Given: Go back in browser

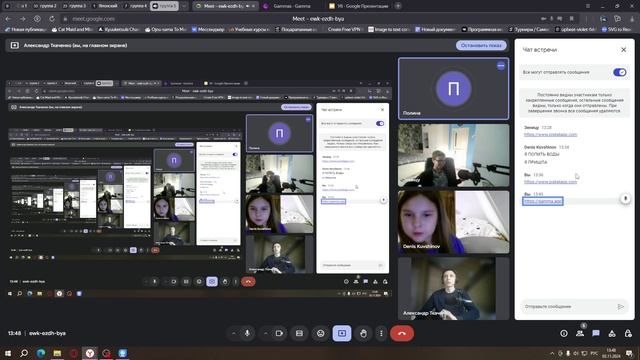Looking at the screenshot, I should click(x=9, y=19).
